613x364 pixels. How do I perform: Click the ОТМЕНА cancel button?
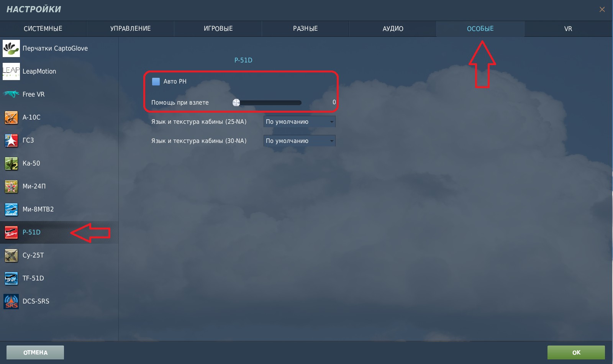35,353
